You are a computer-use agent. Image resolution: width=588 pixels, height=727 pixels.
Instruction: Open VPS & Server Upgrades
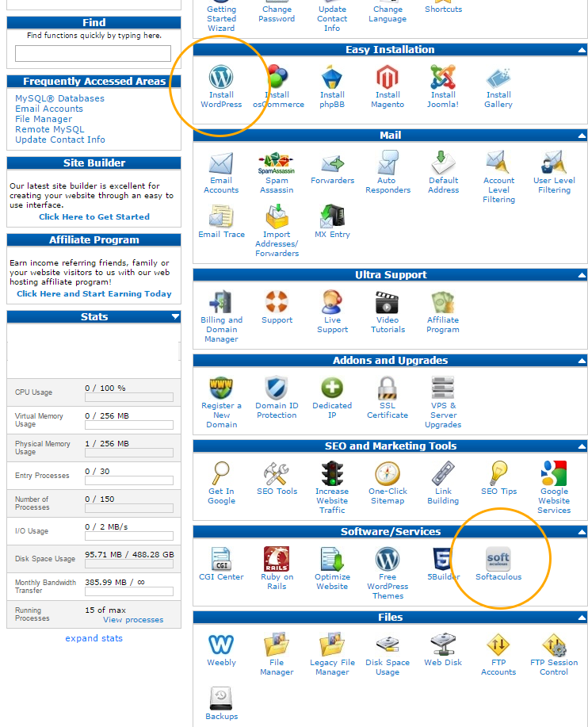[443, 388]
